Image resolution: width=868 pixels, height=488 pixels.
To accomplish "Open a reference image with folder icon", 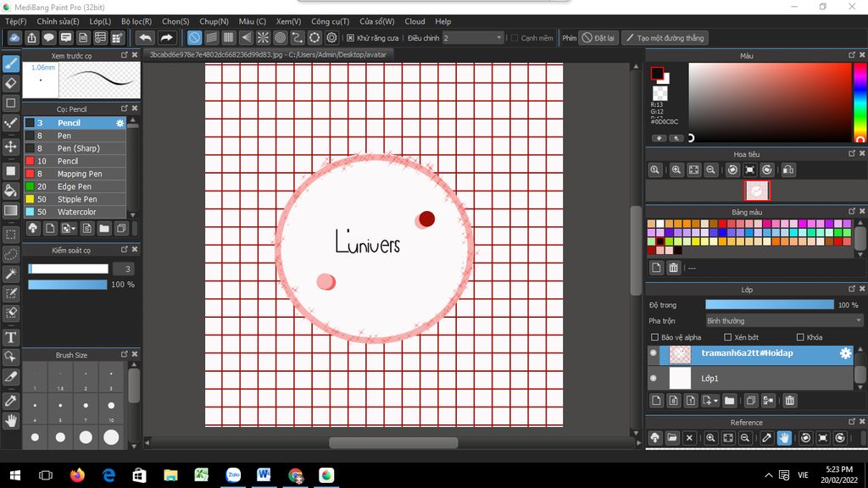I will coord(672,438).
